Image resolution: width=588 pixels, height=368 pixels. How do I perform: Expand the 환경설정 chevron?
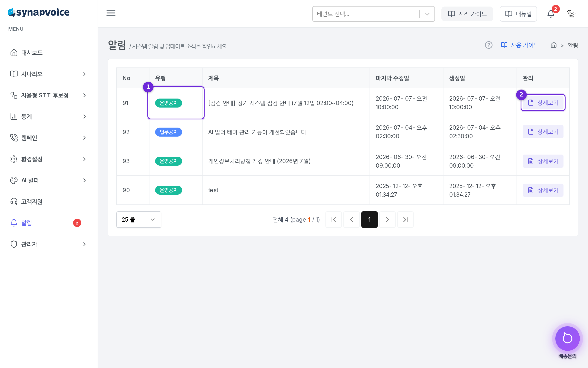point(84,159)
